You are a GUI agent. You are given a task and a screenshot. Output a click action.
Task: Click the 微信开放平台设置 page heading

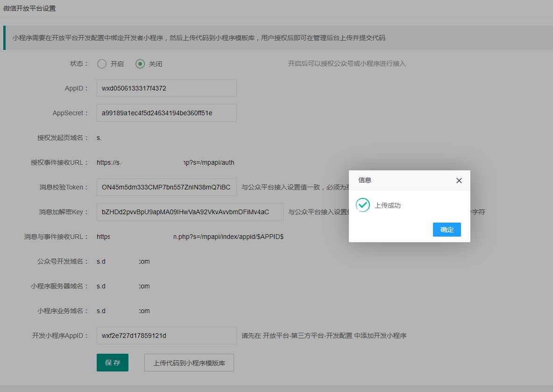(x=29, y=8)
